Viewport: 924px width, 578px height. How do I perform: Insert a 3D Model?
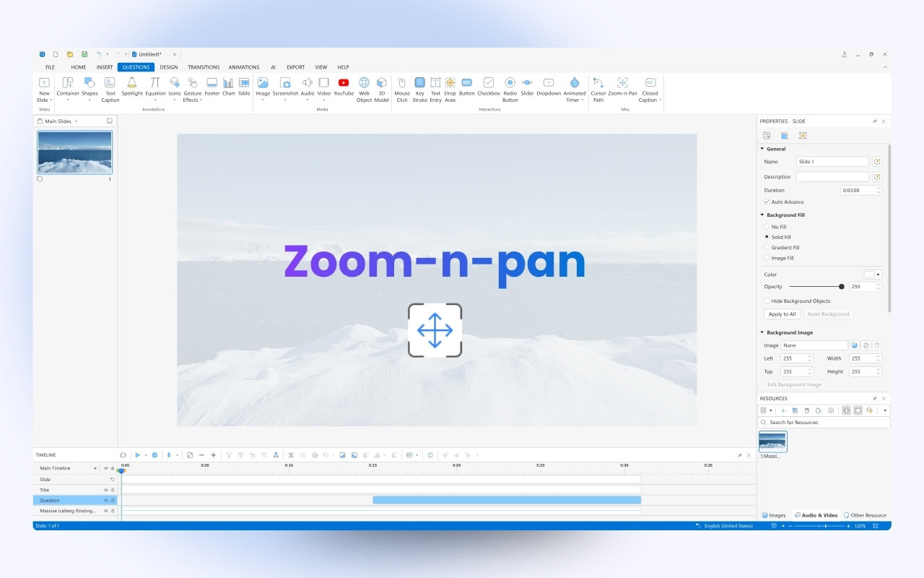[382, 90]
